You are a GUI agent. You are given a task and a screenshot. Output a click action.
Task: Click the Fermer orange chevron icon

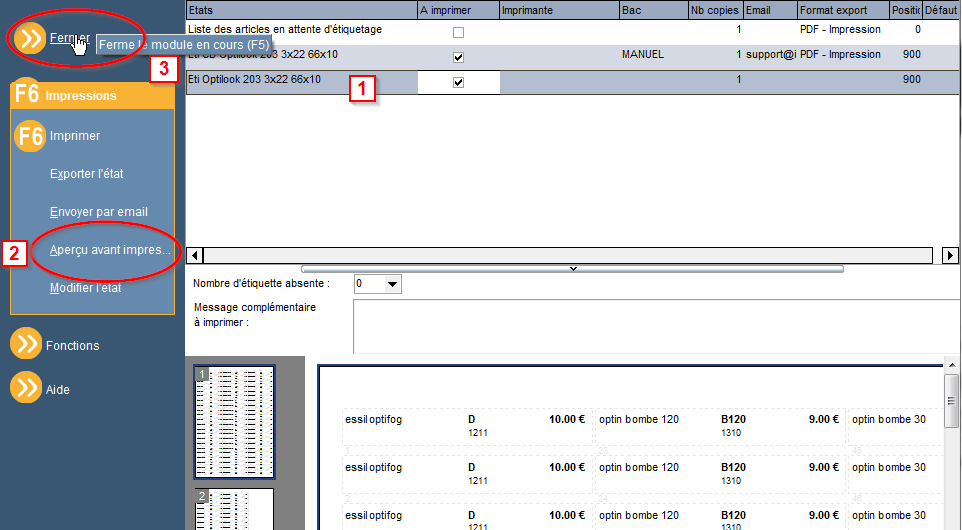(29, 38)
